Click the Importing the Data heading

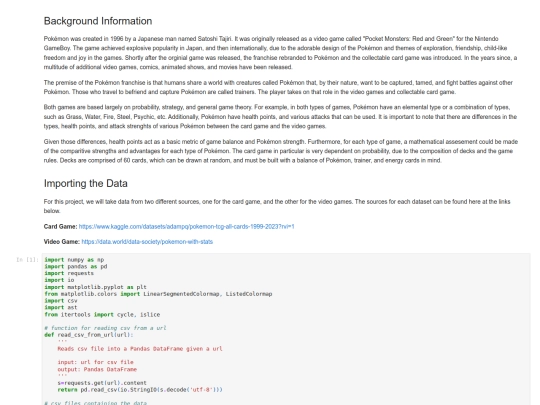click(85, 183)
